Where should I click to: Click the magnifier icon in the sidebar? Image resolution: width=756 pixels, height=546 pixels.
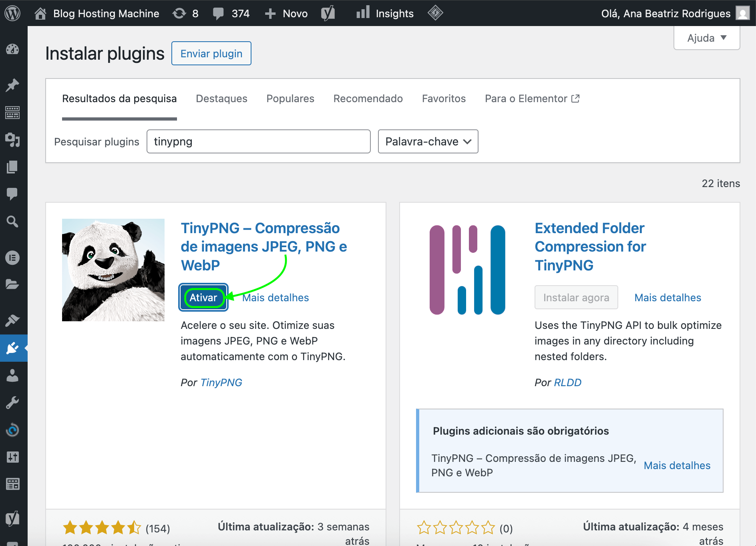[12, 221]
